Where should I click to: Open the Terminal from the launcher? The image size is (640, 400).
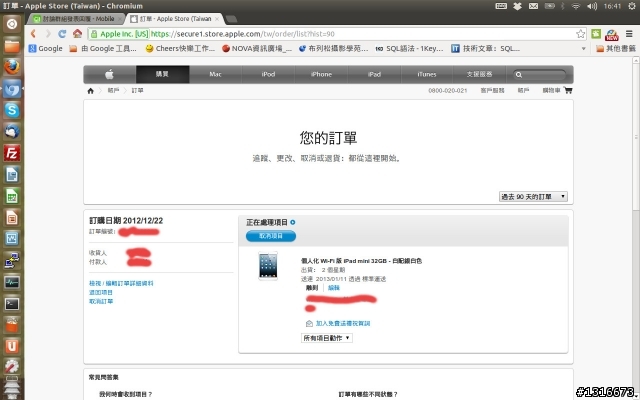tap(12, 304)
